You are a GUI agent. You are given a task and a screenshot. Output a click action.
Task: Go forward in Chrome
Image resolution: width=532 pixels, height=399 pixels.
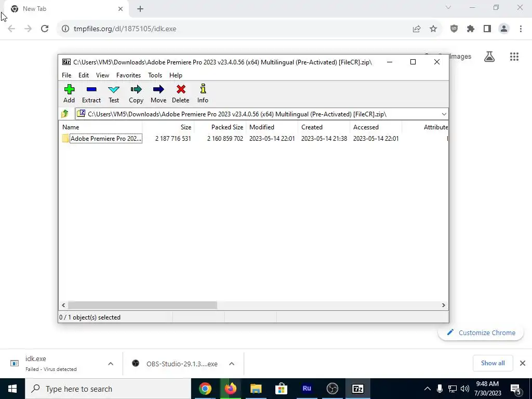[28, 29]
